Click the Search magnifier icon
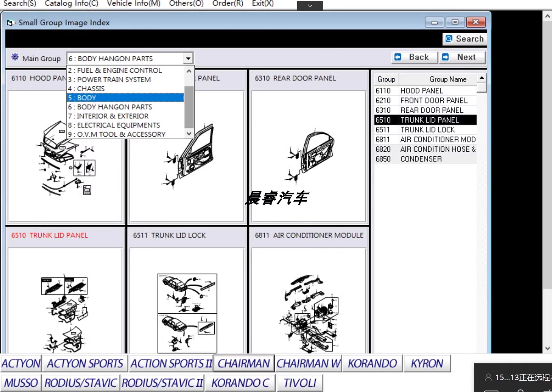This screenshot has height=392, width=552. (x=449, y=39)
